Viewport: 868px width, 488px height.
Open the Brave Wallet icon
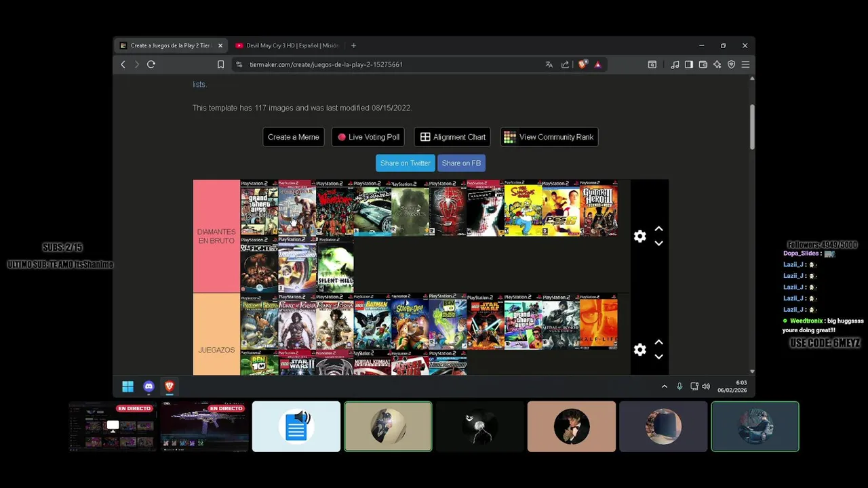703,64
